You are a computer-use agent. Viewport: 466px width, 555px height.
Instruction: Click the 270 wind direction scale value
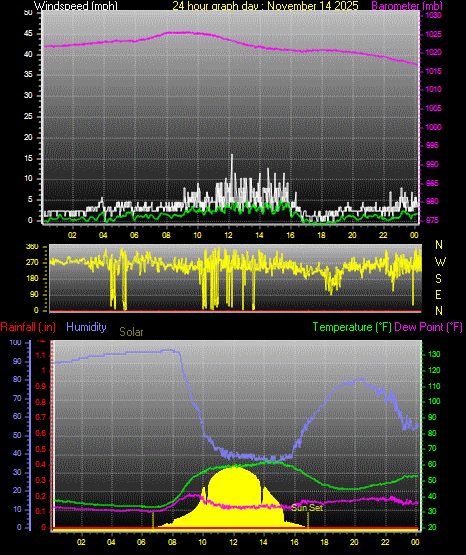click(x=32, y=263)
